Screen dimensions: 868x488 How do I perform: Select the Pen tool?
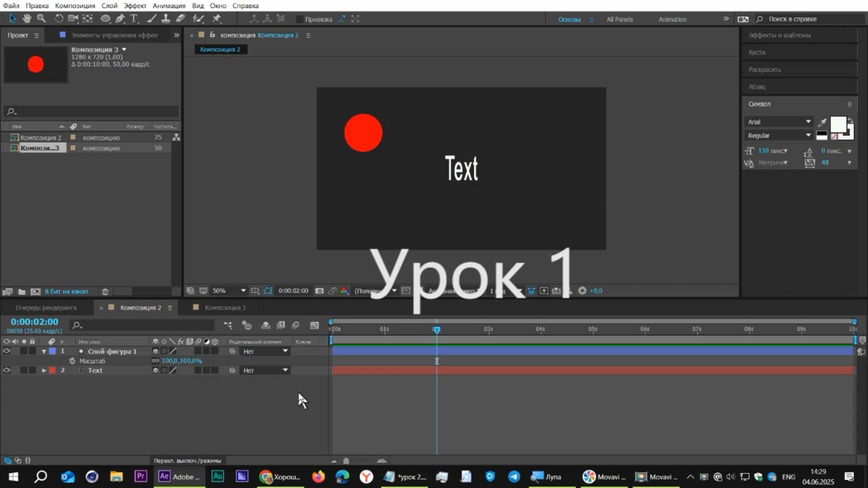click(x=119, y=18)
